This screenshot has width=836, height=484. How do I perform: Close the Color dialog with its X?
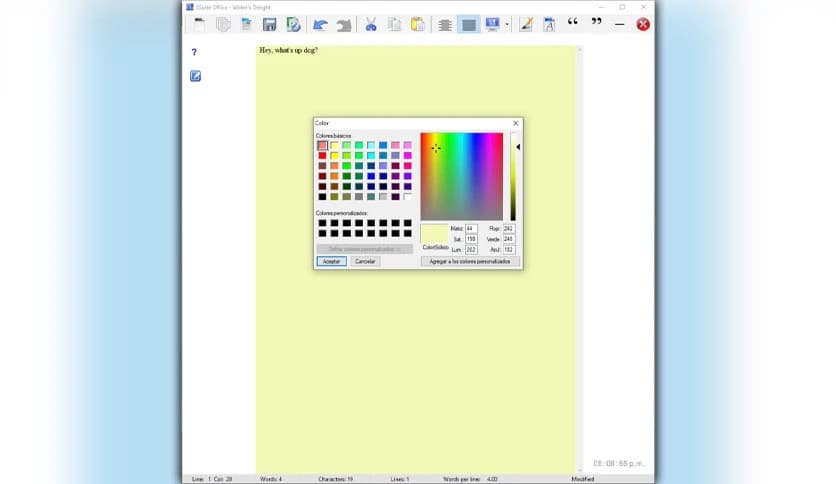[x=516, y=123]
